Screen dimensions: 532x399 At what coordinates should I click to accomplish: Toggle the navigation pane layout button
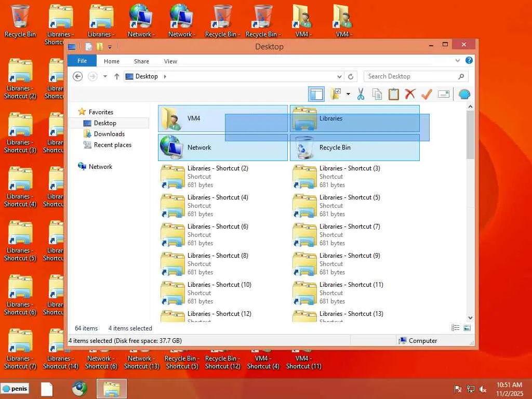click(316, 94)
